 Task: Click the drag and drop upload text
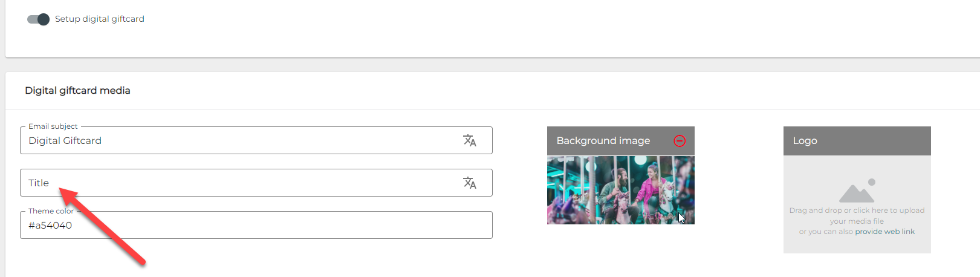click(x=857, y=210)
